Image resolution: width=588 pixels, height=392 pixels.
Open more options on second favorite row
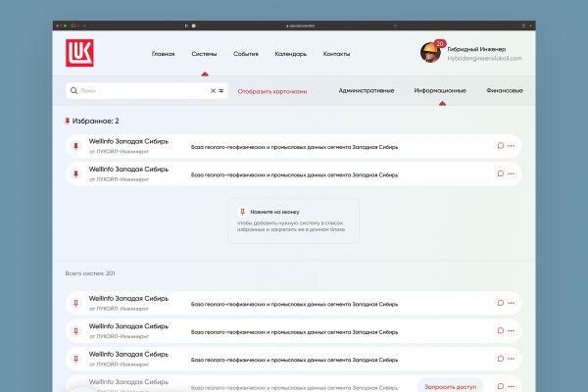click(512, 173)
